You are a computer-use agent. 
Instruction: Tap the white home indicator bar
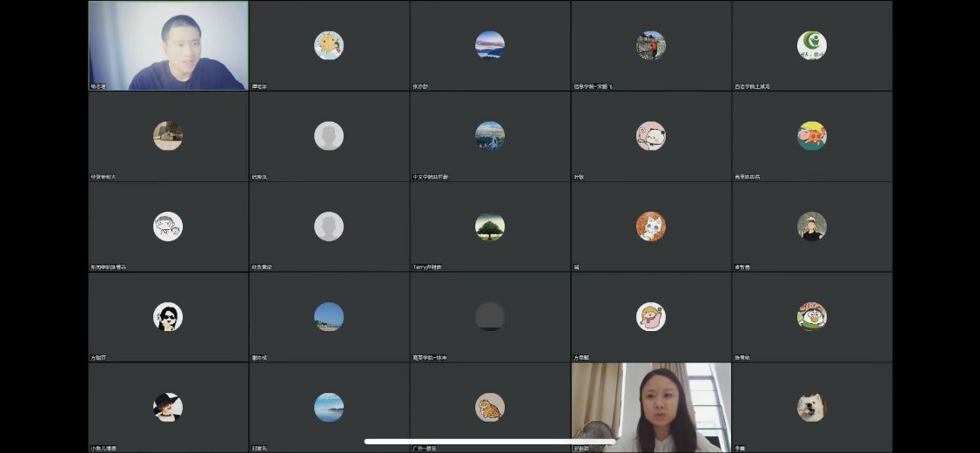click(490, 442)
